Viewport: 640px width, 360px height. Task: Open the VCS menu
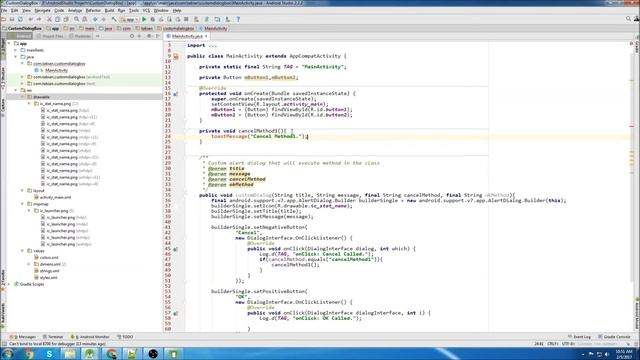tap(146, 10)
